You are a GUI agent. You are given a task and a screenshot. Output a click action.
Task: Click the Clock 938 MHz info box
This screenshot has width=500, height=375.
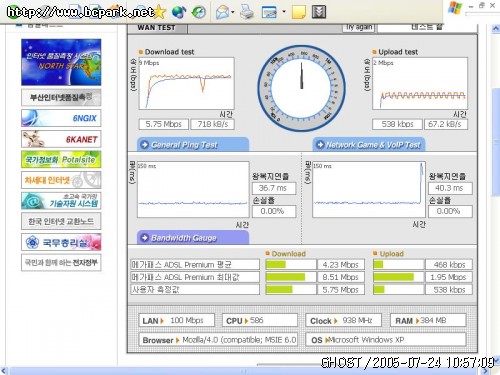click(343, 320)
